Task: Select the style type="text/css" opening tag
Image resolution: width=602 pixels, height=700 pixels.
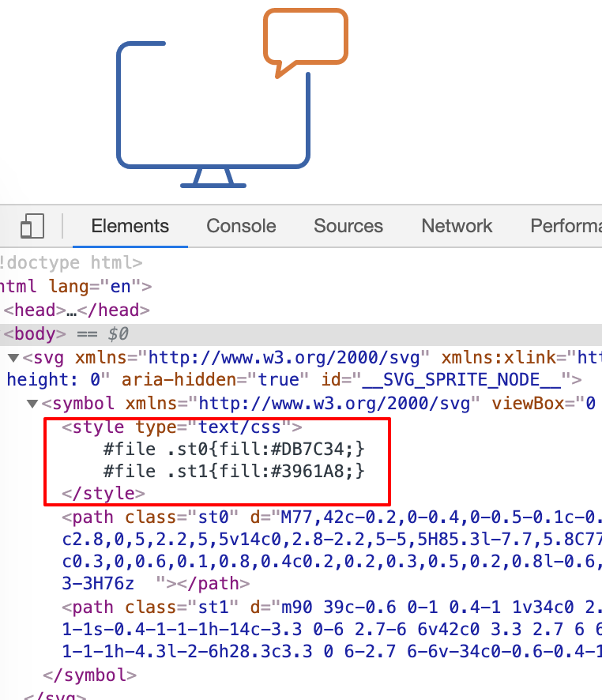Action: [x=182, y=427]
